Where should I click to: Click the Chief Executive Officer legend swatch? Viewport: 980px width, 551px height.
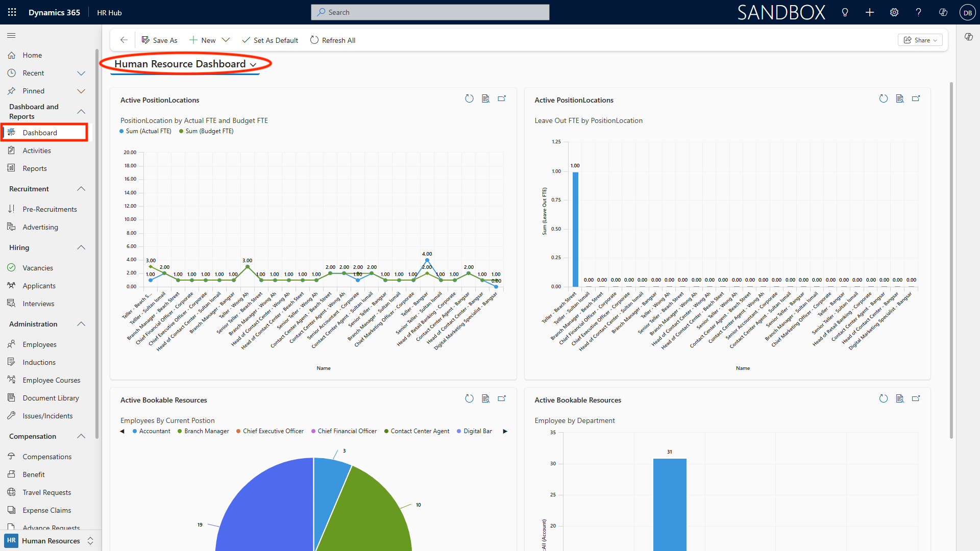click(238, 431)
